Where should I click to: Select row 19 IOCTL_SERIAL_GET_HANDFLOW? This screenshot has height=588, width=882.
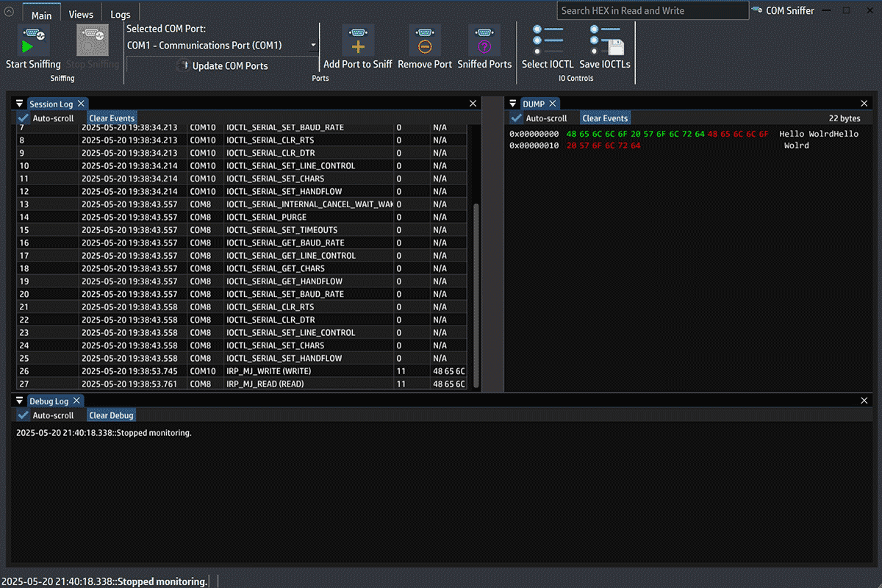[242, 282]
